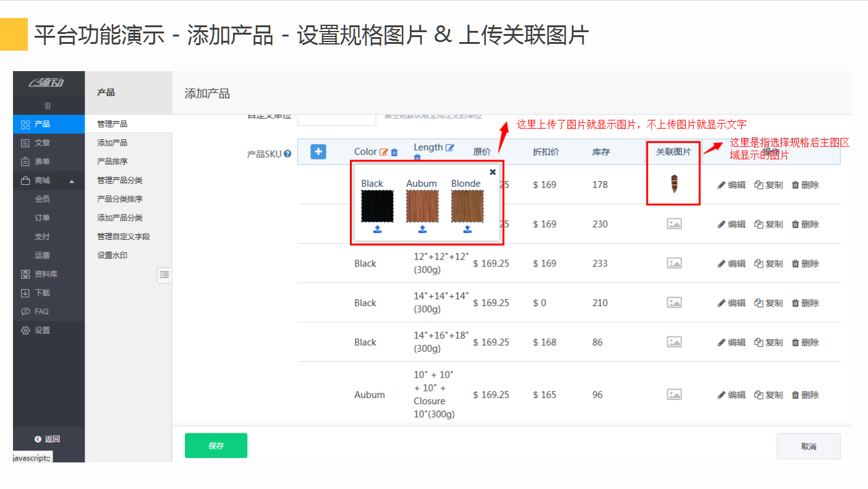Click the 复制 copy icon on the first SKU row
The image size is (868, 489).
(x=758, y=184)
